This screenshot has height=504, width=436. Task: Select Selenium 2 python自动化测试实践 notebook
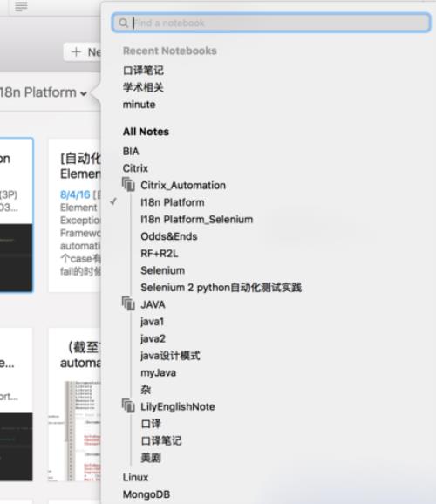221,288
